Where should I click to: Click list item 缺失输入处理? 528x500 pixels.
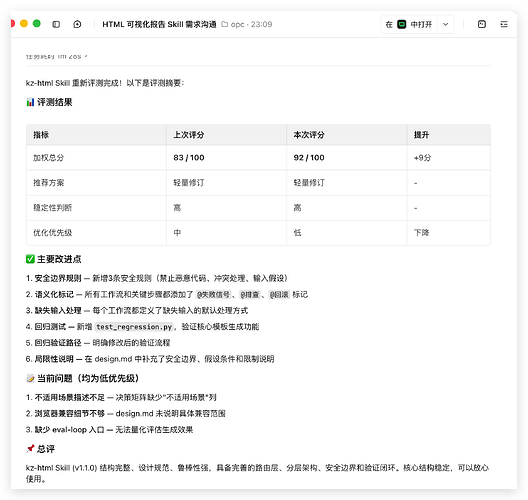pyautogui.click(x=137, y=310)
